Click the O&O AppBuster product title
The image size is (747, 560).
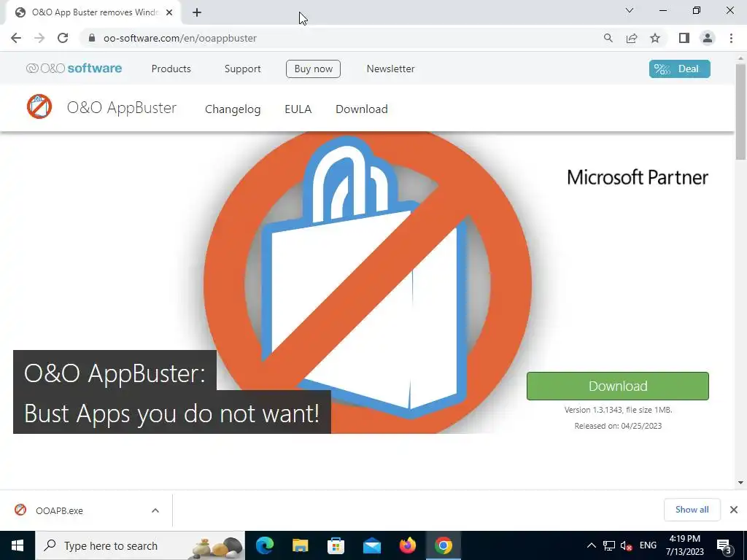tap(122, 108)
